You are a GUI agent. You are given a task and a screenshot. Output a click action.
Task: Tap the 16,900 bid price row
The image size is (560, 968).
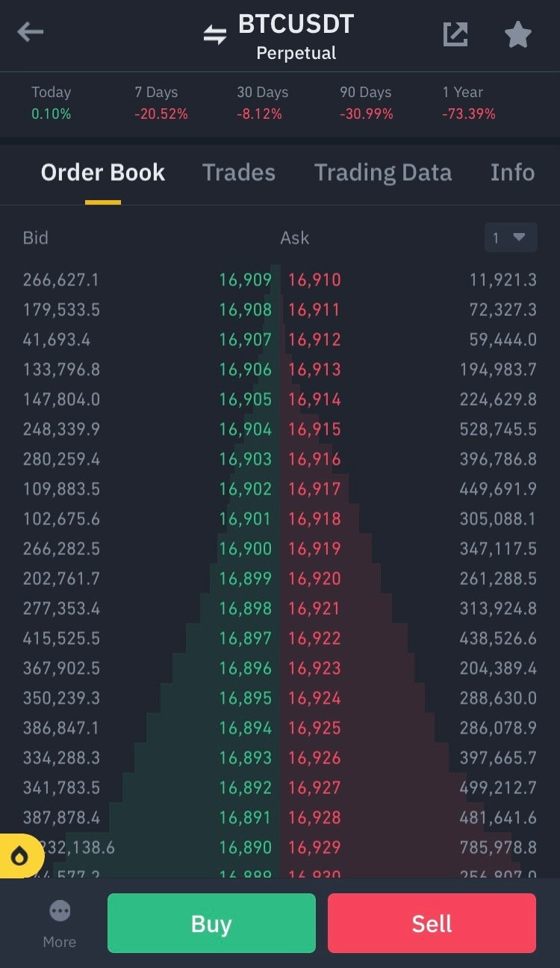click(245, 549)
